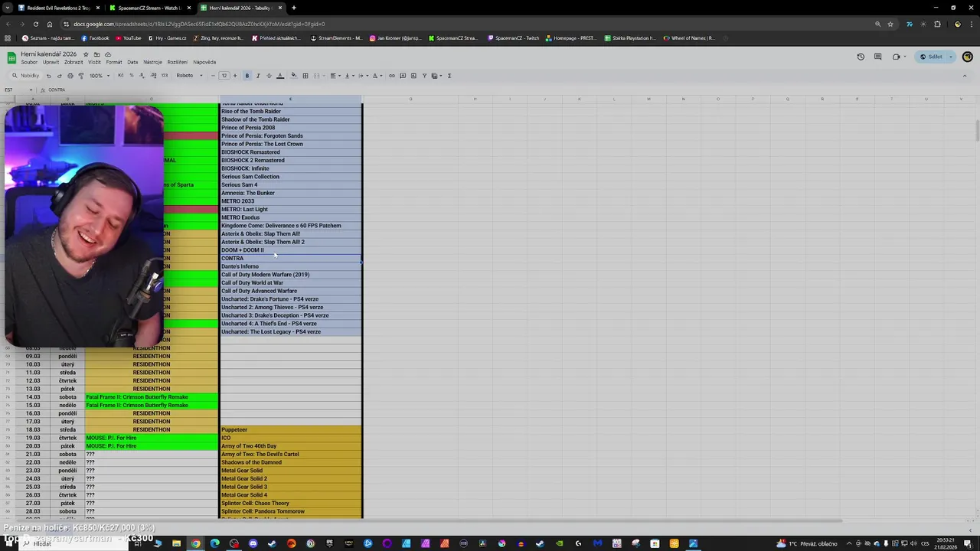Open browser extensions puzzle icon

point(937,24)
